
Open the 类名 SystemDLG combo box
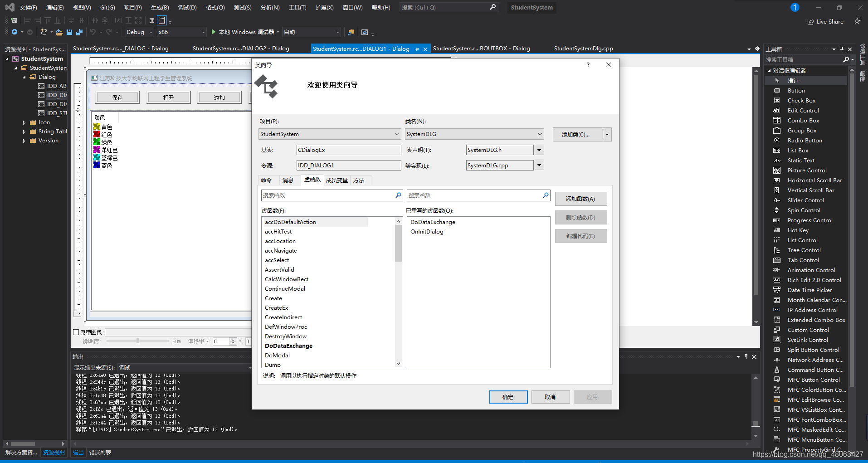click(474, 134)
